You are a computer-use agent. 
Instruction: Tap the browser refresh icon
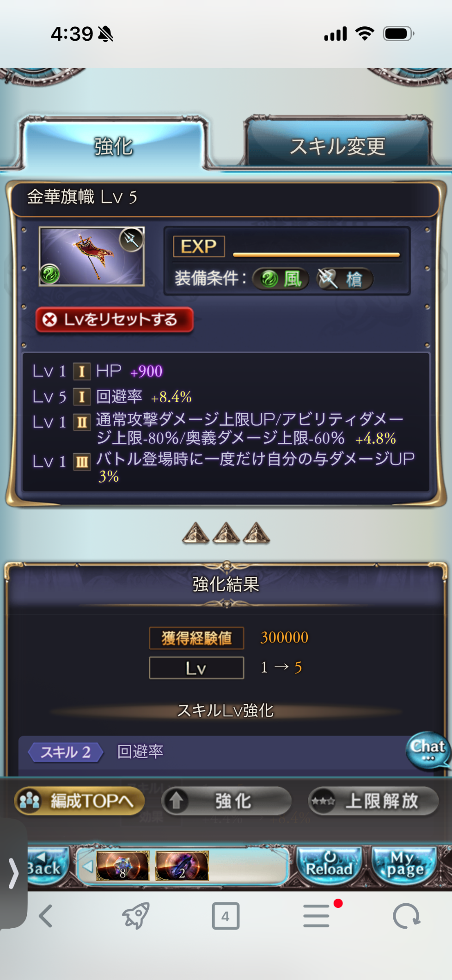point(406,916)
